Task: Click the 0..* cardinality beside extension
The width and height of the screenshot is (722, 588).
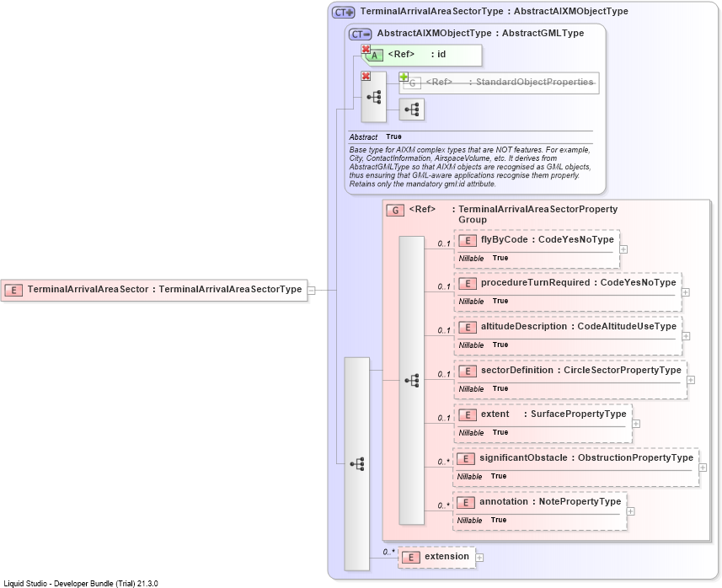Action: (x=389, y=552)
